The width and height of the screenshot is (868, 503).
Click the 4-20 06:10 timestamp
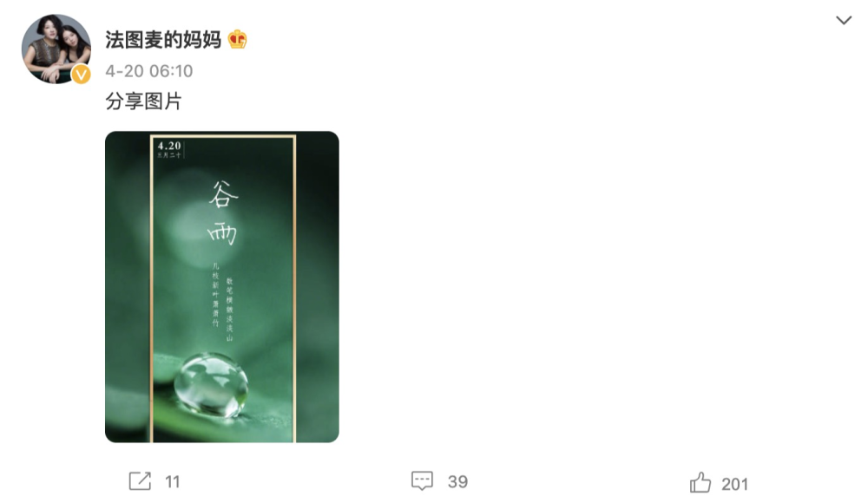click(149, 71)
